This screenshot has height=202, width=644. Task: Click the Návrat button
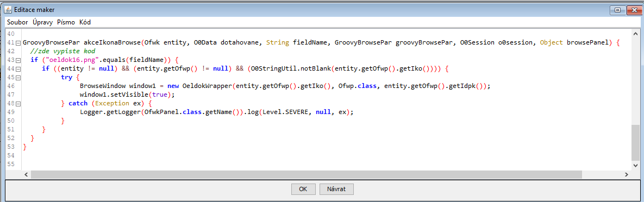pos(336,190)
